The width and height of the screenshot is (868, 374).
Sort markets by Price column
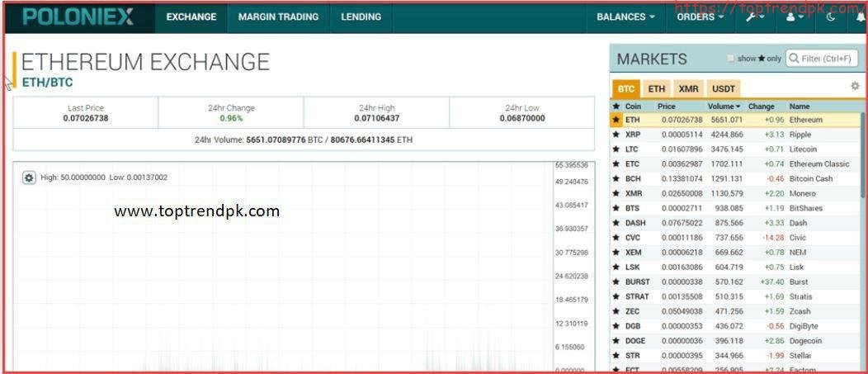click(667, 106)
